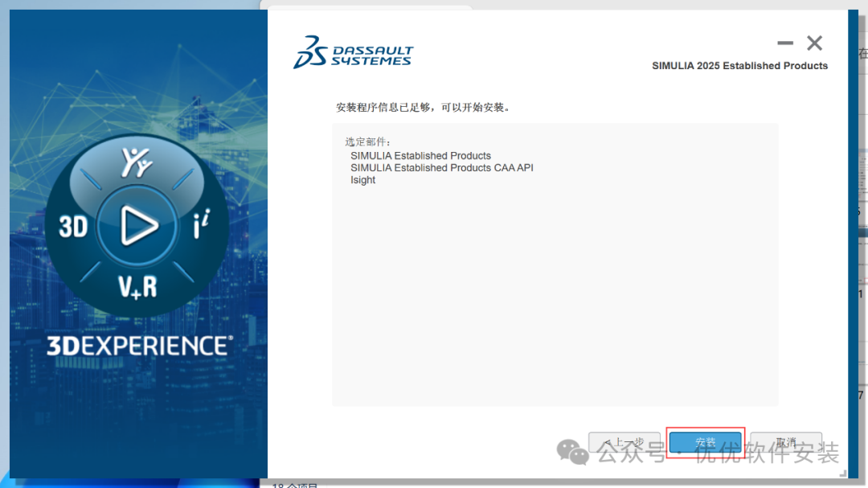
Task: Click the 3DEXPERIENCE brand text
Action: 138,347
